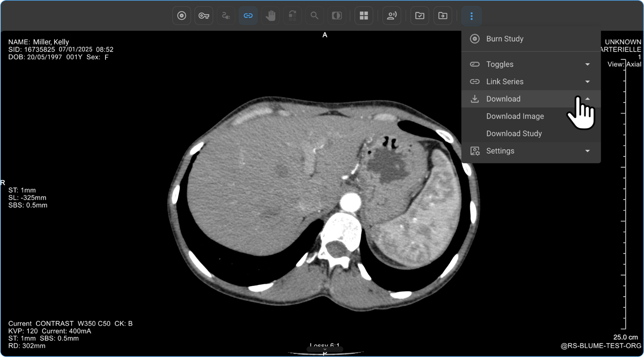Open the grid layout selector
This screenshot has width=644, height=357.
coord(364,16)
